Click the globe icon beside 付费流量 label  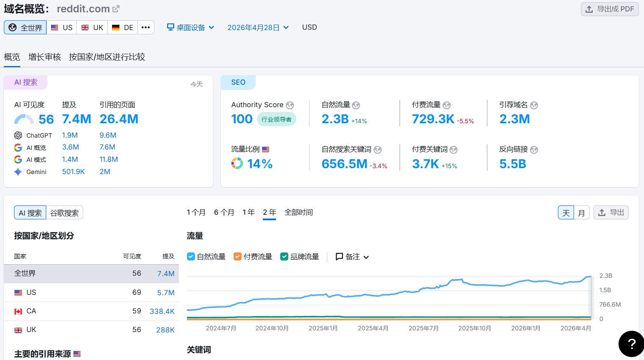click(x=447, y=105)
